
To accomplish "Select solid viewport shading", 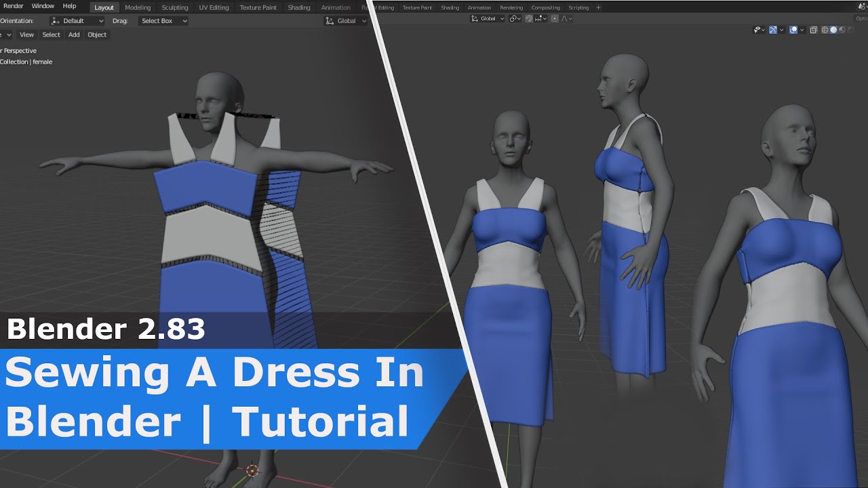I will 833,30.
